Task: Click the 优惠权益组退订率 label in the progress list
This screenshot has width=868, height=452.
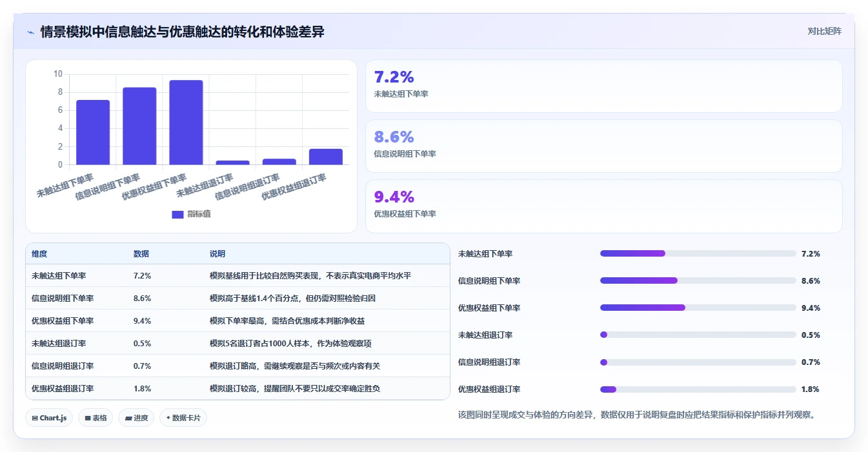Action: 489,389
